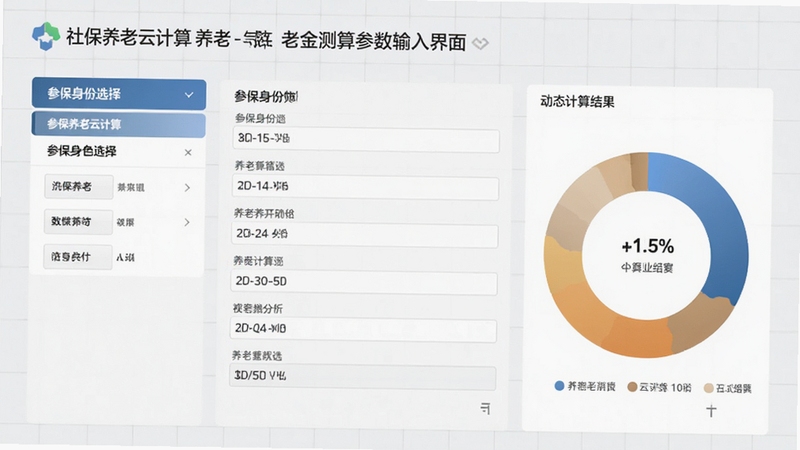Click the second sidebar option button

click(x=78, y=221)
